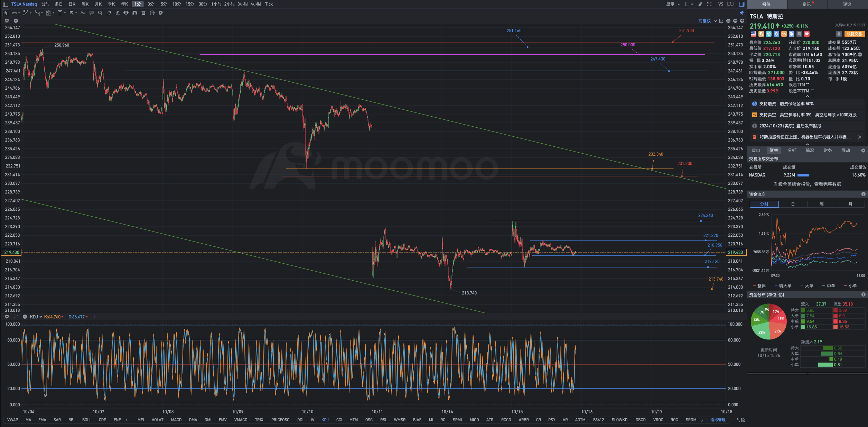Open right panel tab settings gear
This screenshot has height=427, width=868.
coord(863,151)
